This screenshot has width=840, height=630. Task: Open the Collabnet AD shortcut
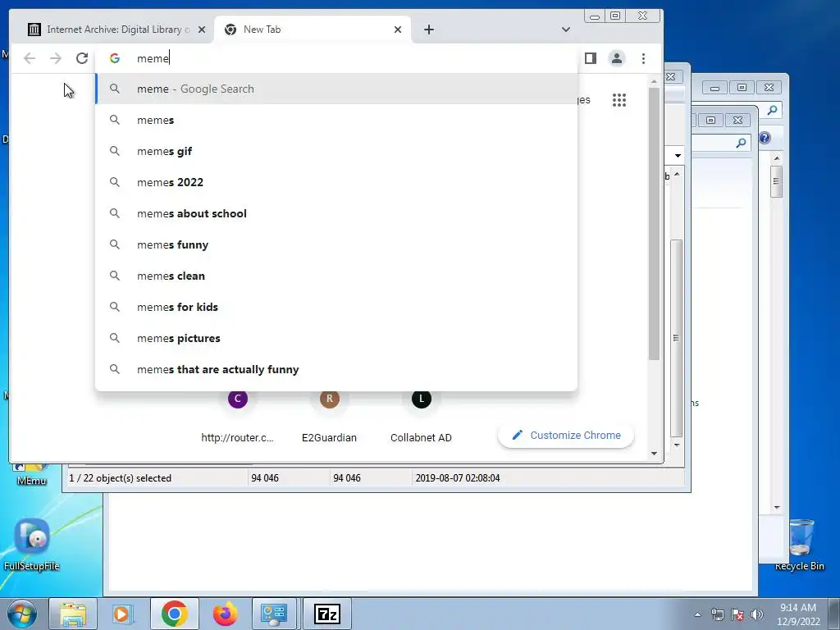(421, 418)
